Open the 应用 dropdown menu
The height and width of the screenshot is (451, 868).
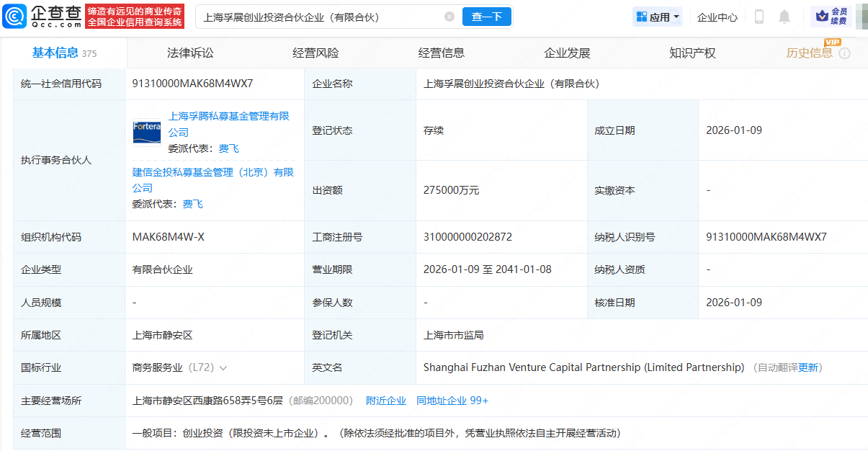[658, 17]
